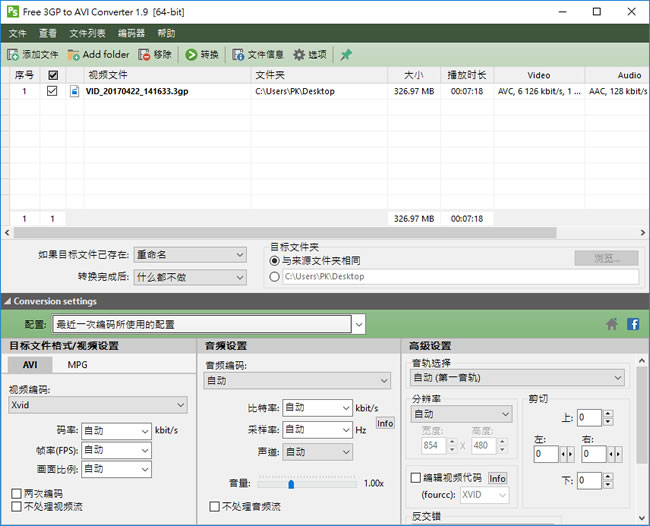Click the green pin icon in toolbar

pyautogui.click(x=346, y=54)
